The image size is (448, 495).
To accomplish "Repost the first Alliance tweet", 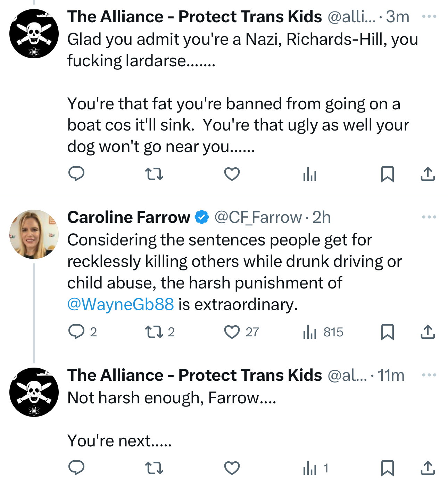I will 154,174.
